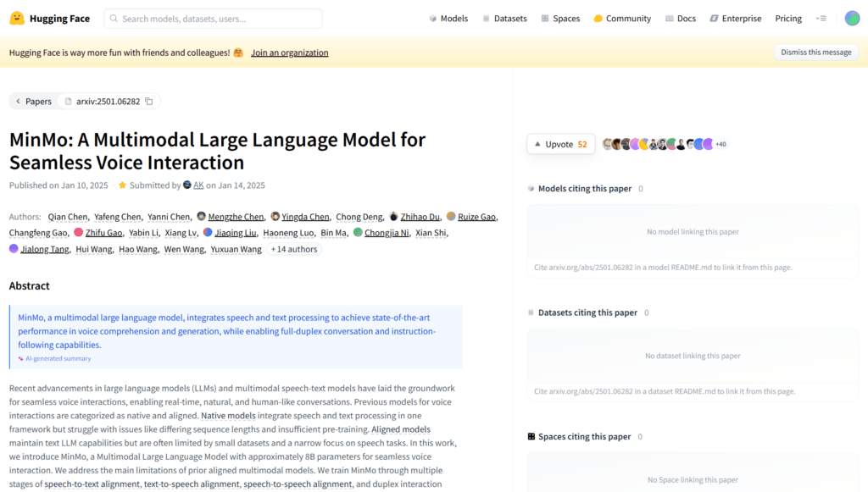Open the user profile avatar
868x492 pixels.
(x=852, y=19)
